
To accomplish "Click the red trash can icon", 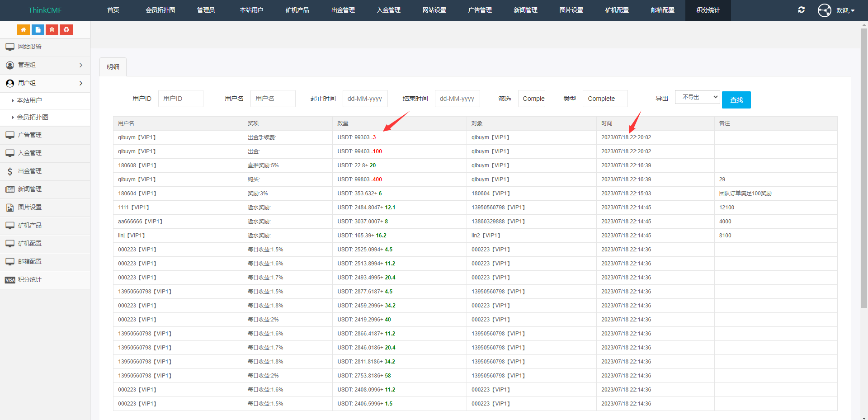I will tap(52, 30).
